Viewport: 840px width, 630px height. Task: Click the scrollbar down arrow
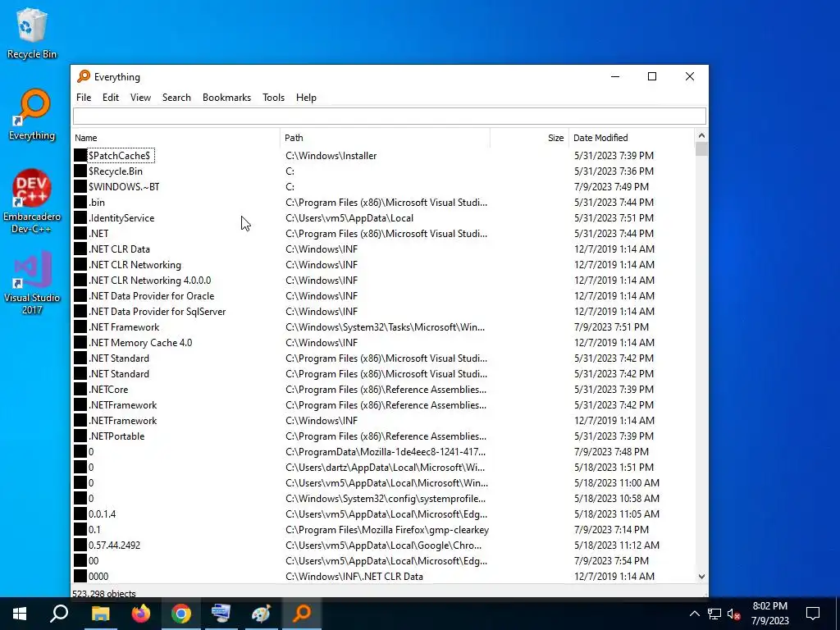[701, 577]
